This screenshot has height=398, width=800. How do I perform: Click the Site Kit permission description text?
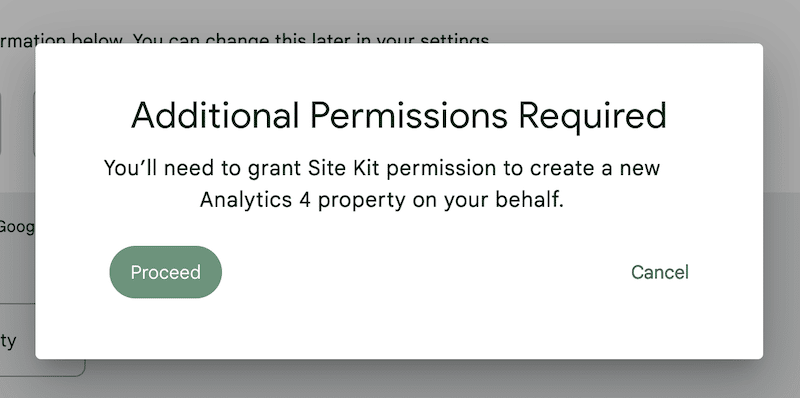click(x=382, y=183)
